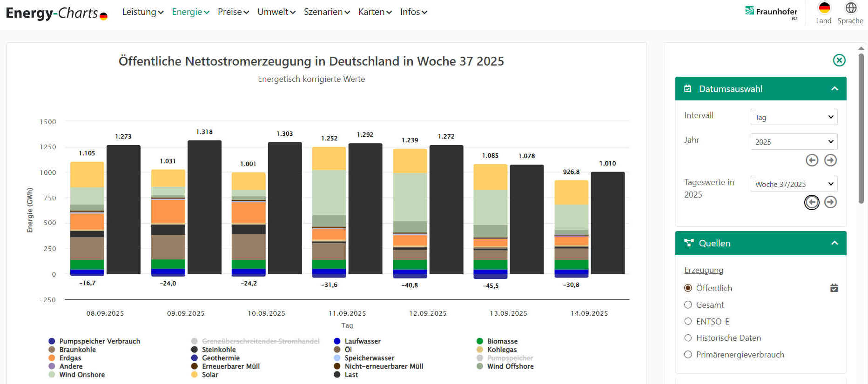Screen dimensions: 868x384
Task: Click the Land country flag icon
Action: pyautogui.click(x=824, y=8)
